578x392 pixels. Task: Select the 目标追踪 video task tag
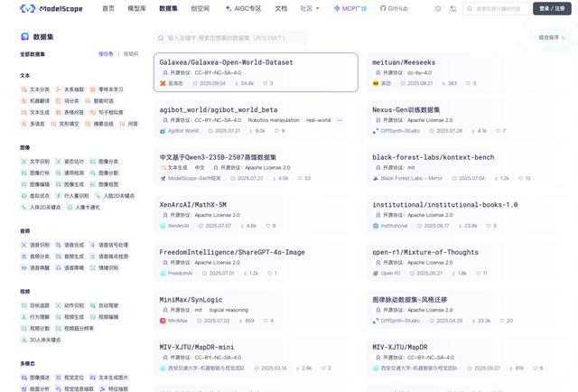point(36,305)
